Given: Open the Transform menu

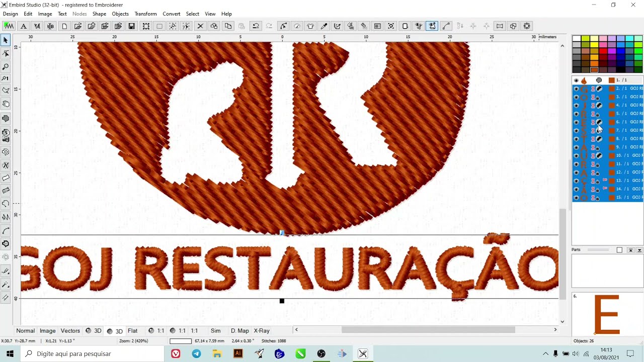Looking at the screenshot, I should tap(145, 14).
